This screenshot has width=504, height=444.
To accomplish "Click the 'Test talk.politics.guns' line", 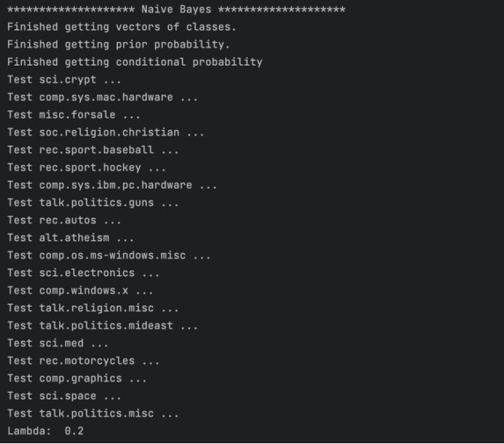I will tap(92, 203).
